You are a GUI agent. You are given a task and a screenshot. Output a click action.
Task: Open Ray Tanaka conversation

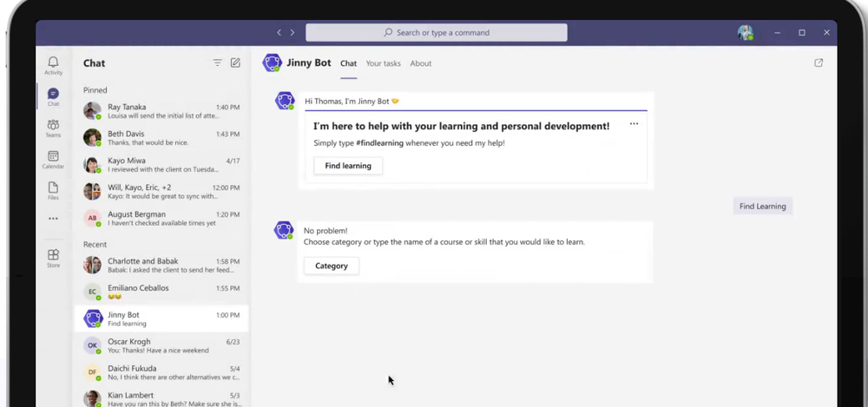tap(161, 111)
